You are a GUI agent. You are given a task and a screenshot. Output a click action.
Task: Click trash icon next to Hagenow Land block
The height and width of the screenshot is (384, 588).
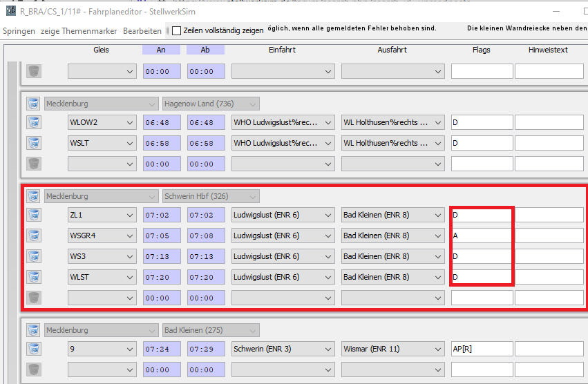pyautogui.click(x=34, y=104)
